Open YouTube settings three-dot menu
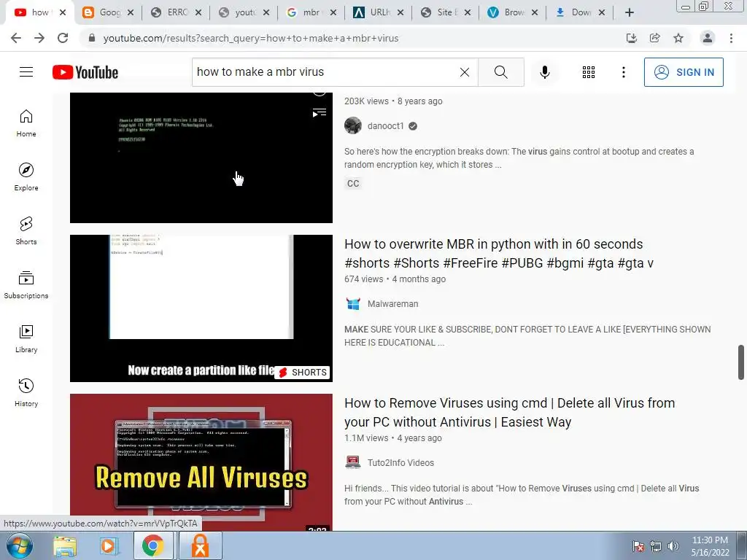 point(623,72)
